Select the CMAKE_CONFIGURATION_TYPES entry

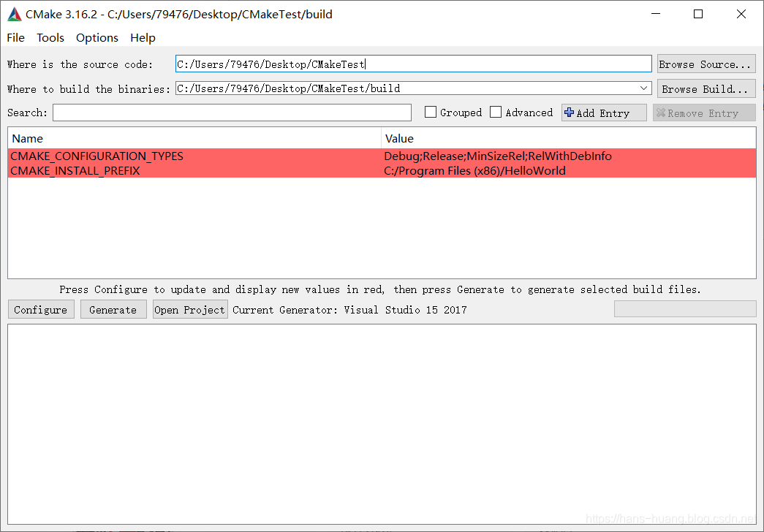point(219,156)
